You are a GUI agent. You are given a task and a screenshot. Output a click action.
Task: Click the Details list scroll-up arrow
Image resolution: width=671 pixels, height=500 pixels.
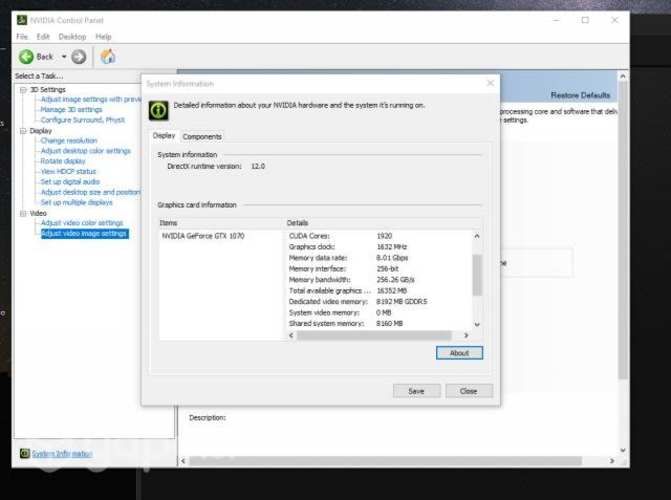[477, 236]
